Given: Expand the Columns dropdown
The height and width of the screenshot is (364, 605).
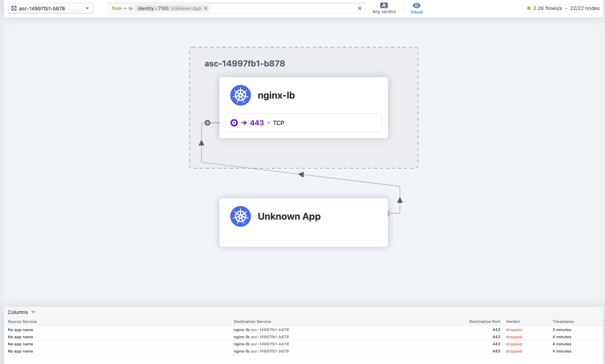Looking at the screenshot, I should coord(21,312).
